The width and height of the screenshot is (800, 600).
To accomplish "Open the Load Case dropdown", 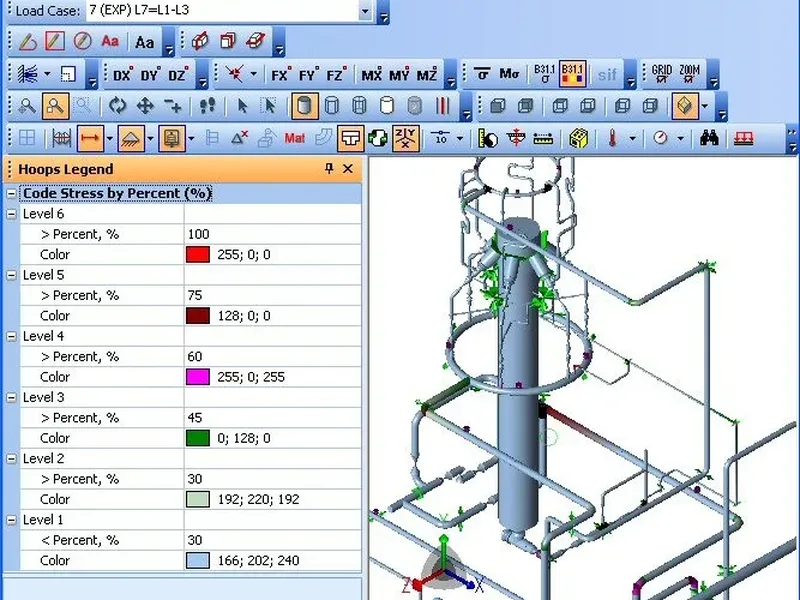I will [x=364, y=11].
